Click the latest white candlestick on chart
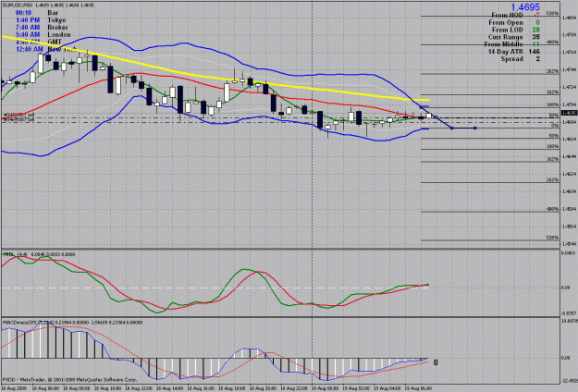The image size is (578, 392). [429, 116]
